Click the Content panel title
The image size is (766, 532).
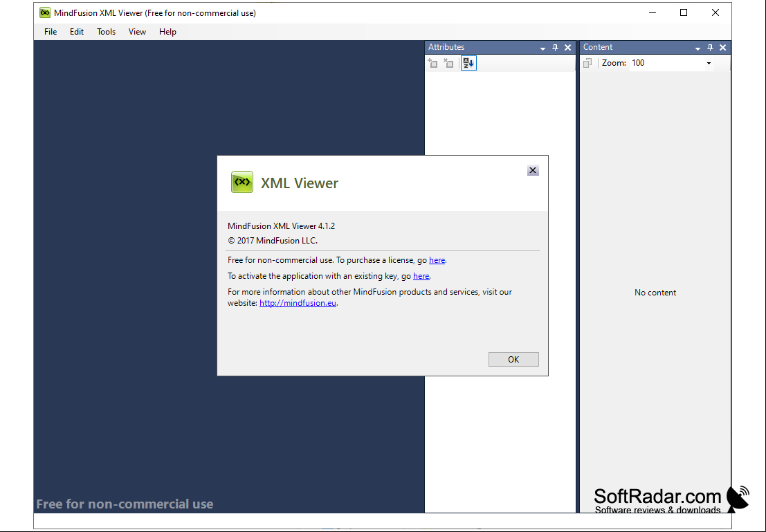pos(597,47)
